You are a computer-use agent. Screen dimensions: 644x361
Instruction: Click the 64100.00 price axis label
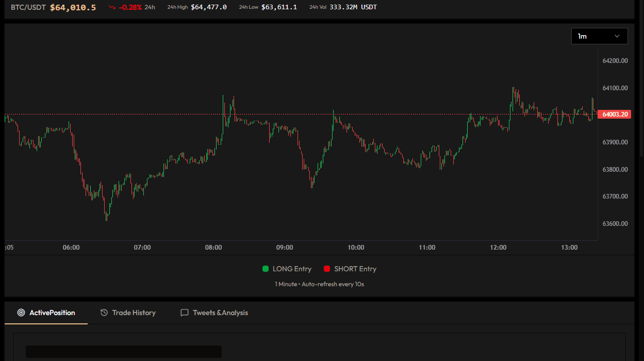click(615, 88)
